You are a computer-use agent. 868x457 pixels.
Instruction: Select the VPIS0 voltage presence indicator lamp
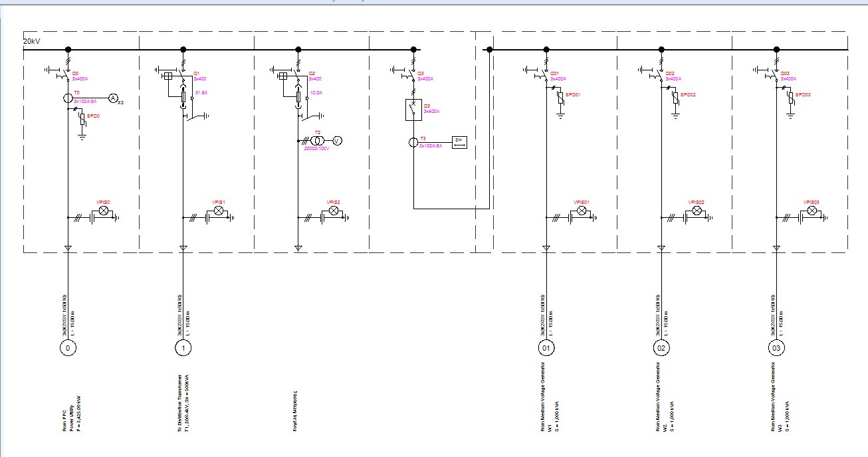[103, 210]
